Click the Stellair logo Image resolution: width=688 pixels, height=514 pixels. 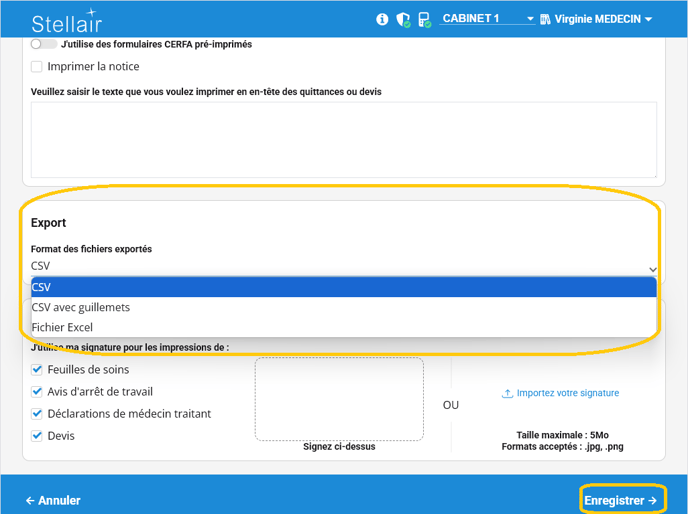[66, 22]
